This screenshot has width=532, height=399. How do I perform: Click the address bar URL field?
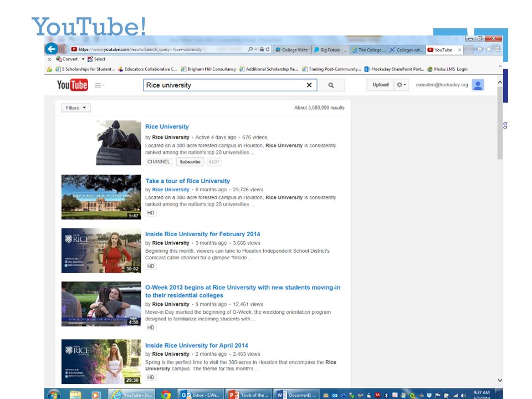(x=158, y=49)
